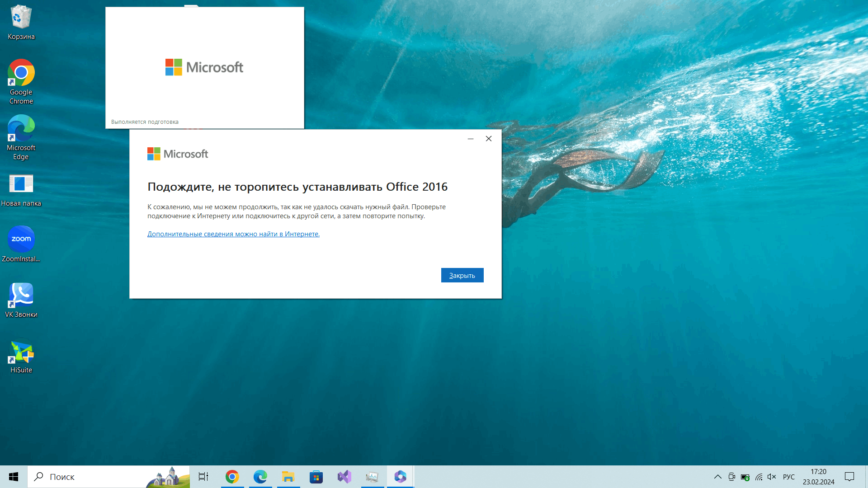Click the Meet Now camera tray icon
868x488 pixels.
click(x=731, y=477)
